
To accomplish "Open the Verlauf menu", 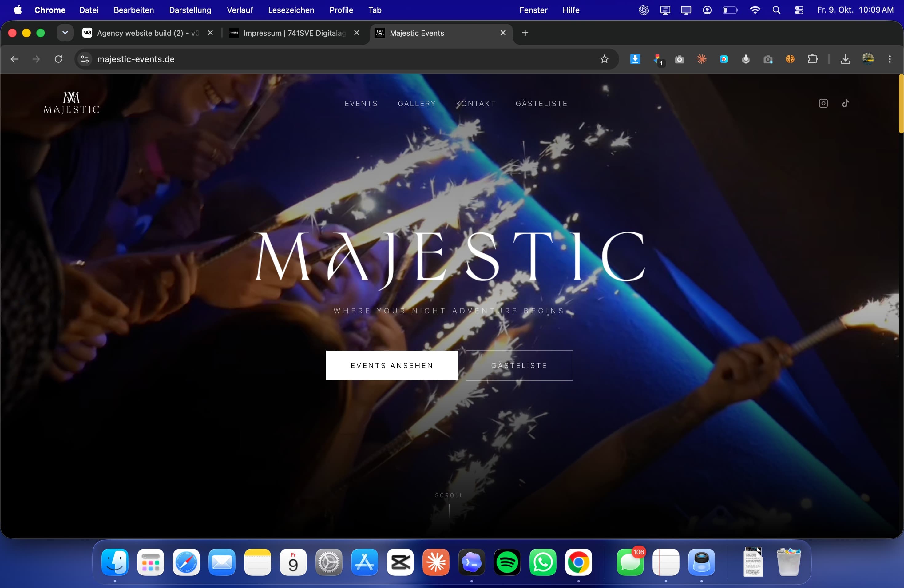I will [240, 10].
